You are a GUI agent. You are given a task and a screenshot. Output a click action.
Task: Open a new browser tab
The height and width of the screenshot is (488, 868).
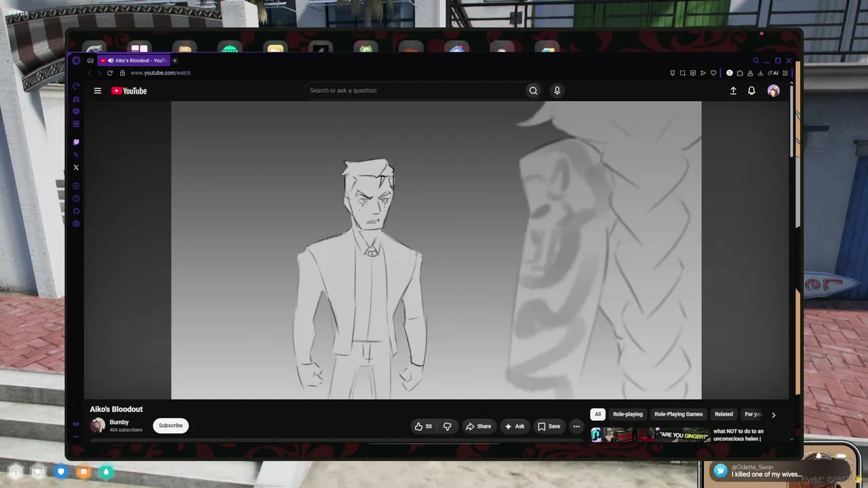pos(174,60)
